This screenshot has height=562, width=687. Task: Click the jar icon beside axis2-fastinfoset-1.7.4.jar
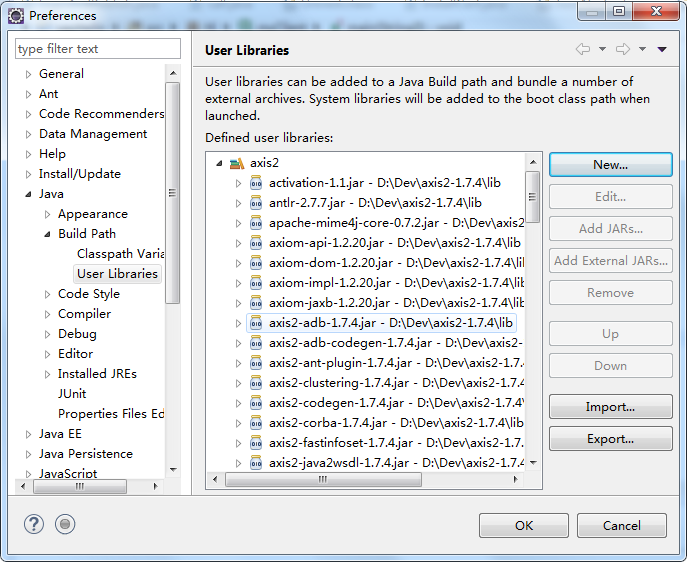click(256, 443)
